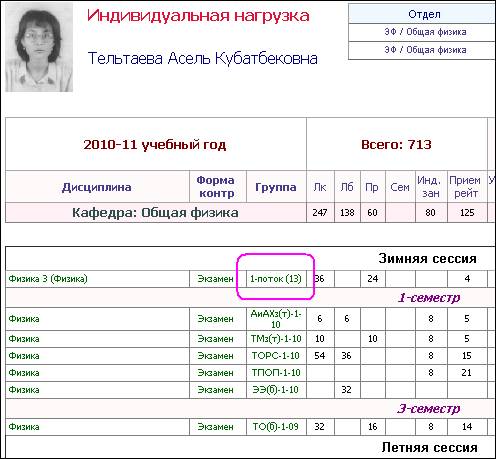
Task: Click the Дисциплина column header
Action: pyautogui.click(x=97, y=187)
